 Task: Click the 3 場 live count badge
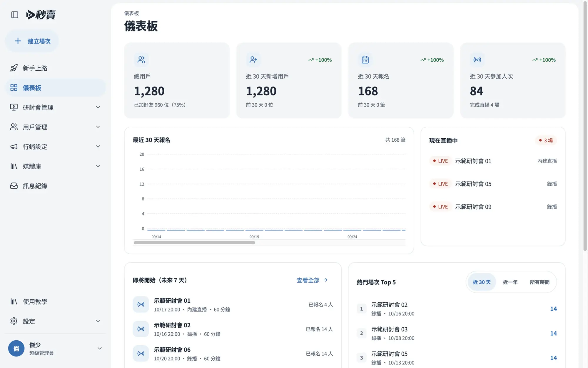point(546,140)
